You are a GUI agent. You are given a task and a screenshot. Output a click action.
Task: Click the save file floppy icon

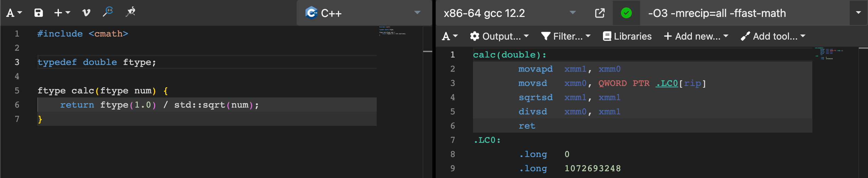(39, 13)
